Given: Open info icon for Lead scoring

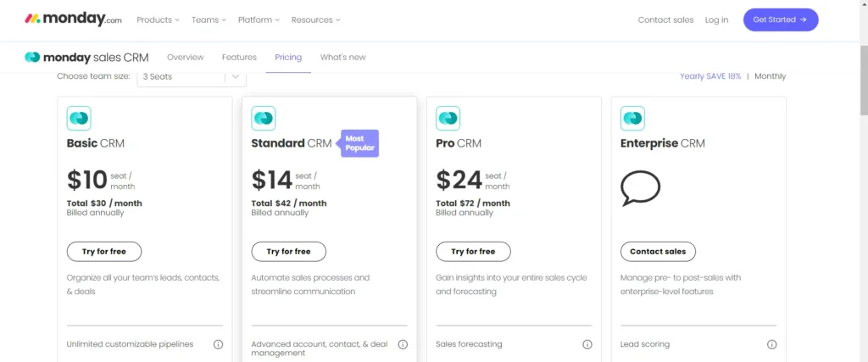Looking at the screenshot, I should click(771, 344).
